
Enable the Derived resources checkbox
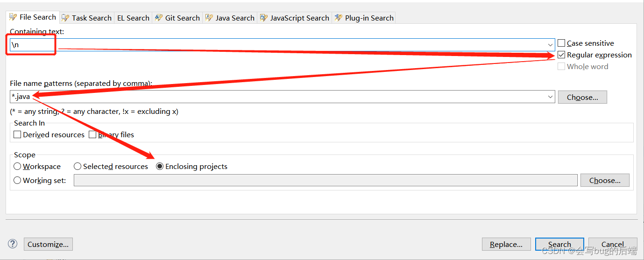tap(17, 134)
